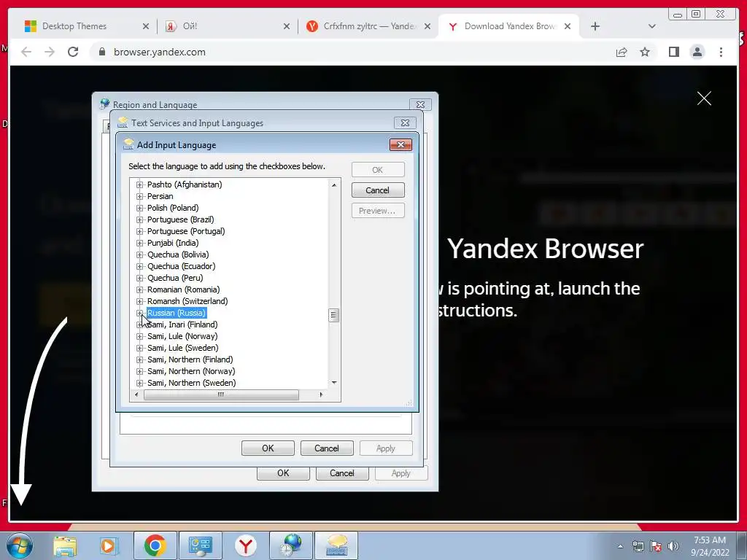
Task: Click the vertical scrollbar thumb in language list
Action: point(333,315)
